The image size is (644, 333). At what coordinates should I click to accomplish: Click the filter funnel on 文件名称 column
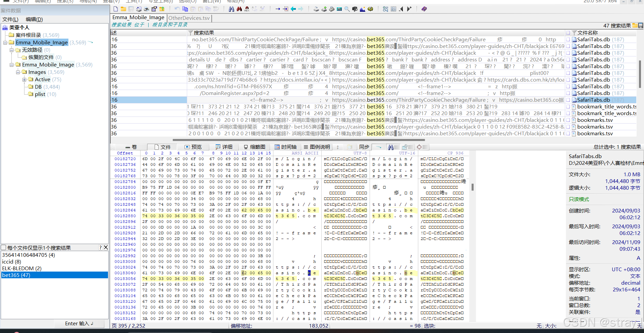point(574,33)
